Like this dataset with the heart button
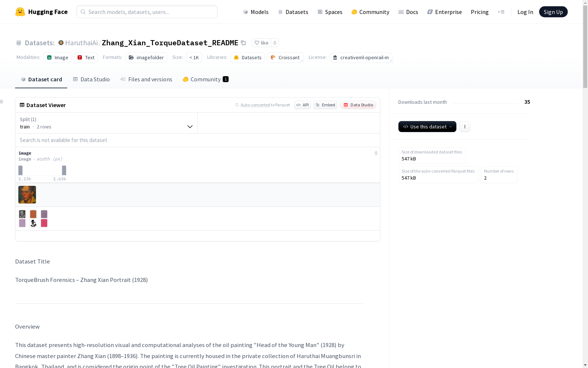This screenshot has width=588, height=368. 261,43
